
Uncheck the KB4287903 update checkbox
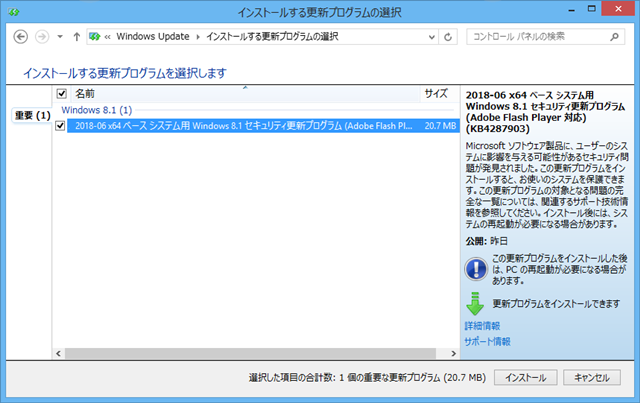tap(60, 125)
